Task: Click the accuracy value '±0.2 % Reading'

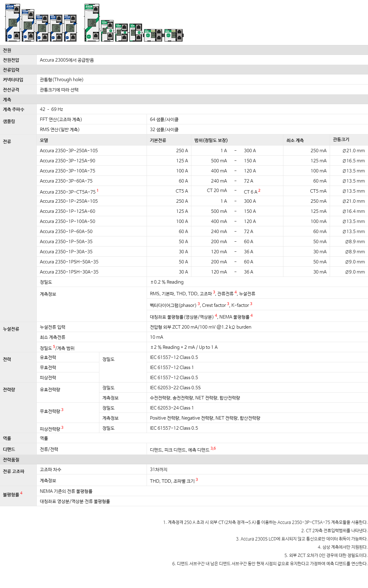Action: click(x=167, y=282)
